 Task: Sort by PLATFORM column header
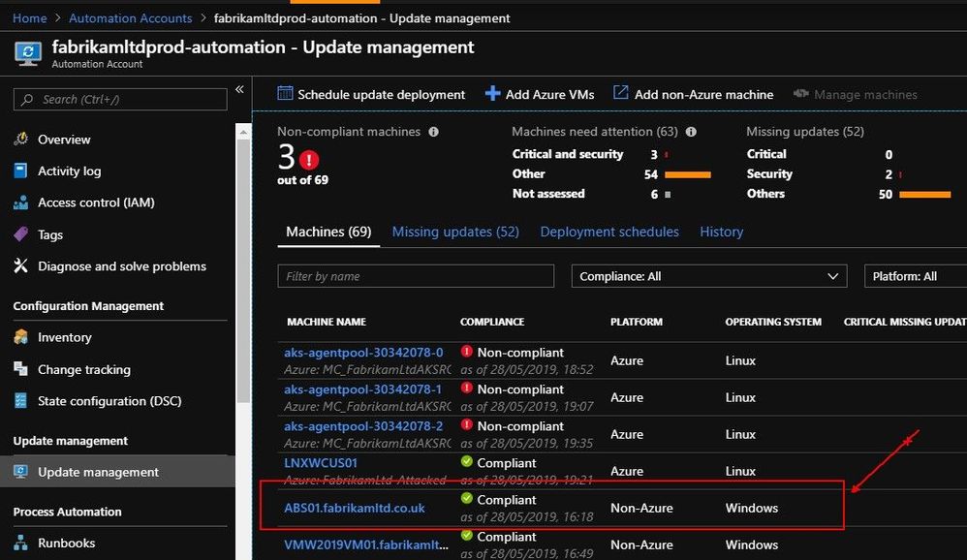pyautogui.click(x=637, y=322)
